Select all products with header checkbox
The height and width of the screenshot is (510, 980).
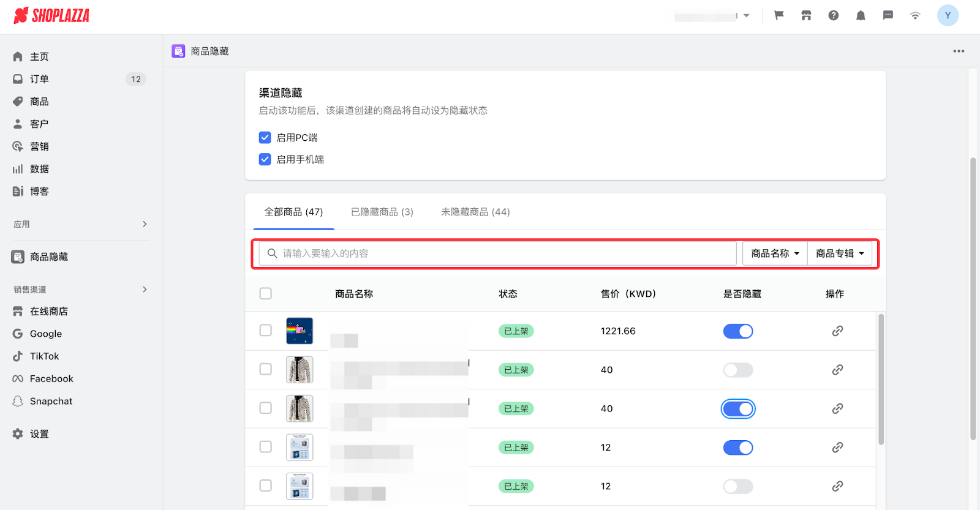[x=266, y=294]
